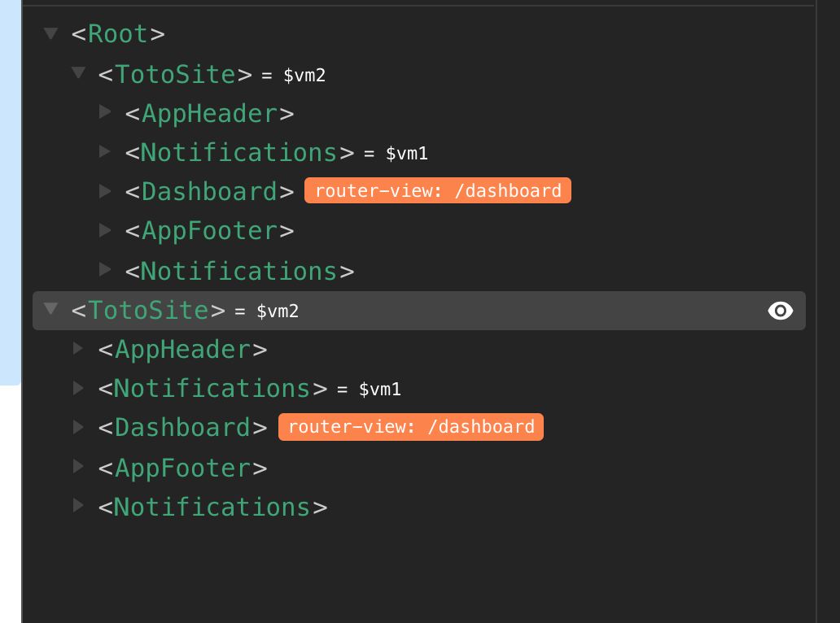Click the eye icon on the selected TotoSite row
The width and height of the screenshot is (840, 623).
click(x=781, y=311)
